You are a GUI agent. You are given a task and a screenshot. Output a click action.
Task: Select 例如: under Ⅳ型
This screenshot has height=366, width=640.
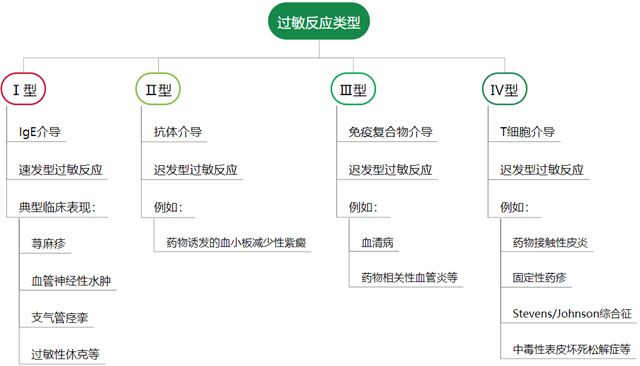514,207
